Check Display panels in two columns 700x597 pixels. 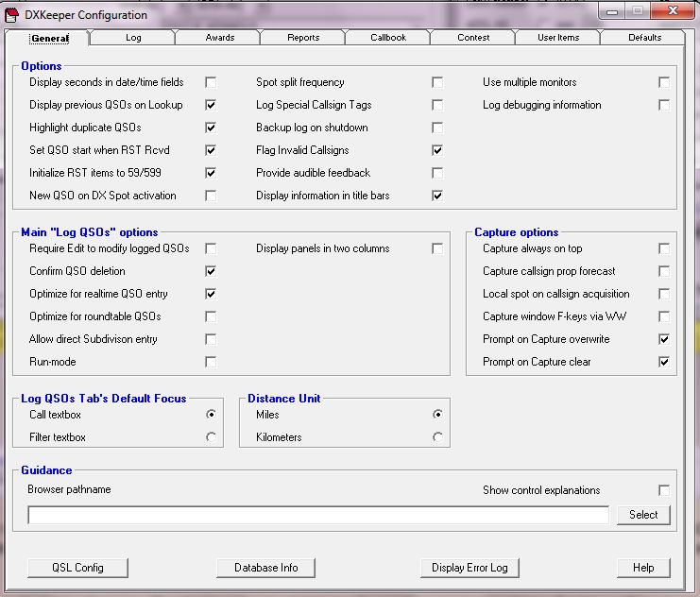pos(437,248)
